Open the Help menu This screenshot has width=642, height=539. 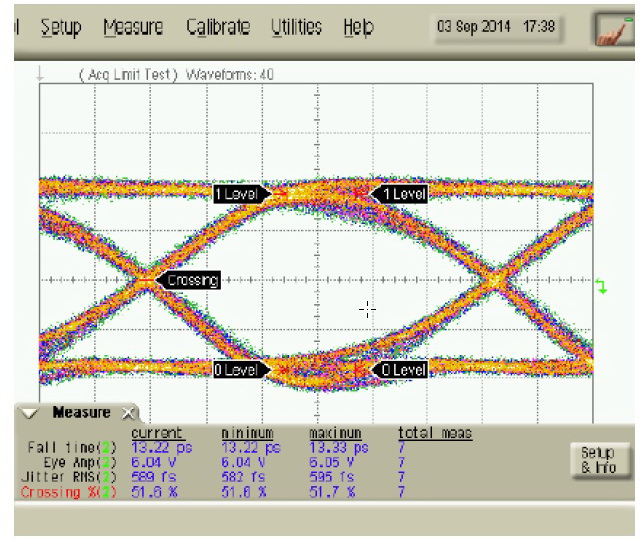tap(358, 27)
